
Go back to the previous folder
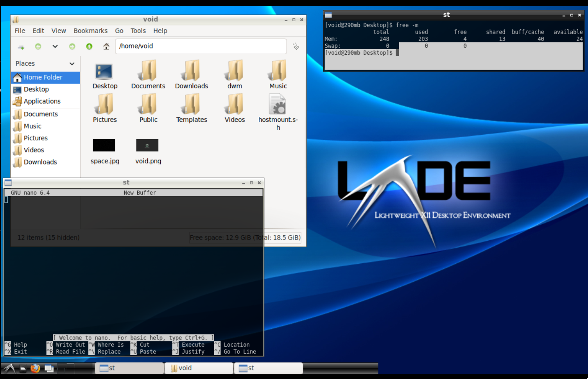click(x=38, y=46)
